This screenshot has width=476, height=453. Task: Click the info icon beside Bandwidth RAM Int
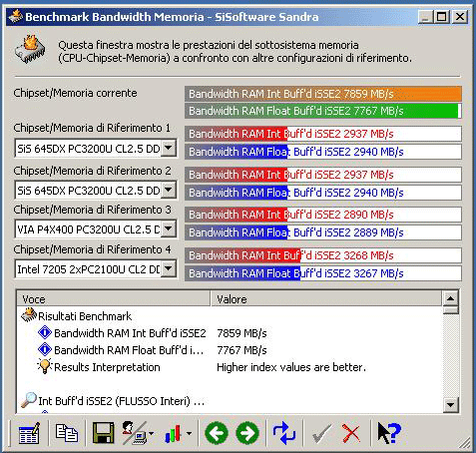[45, 332]
